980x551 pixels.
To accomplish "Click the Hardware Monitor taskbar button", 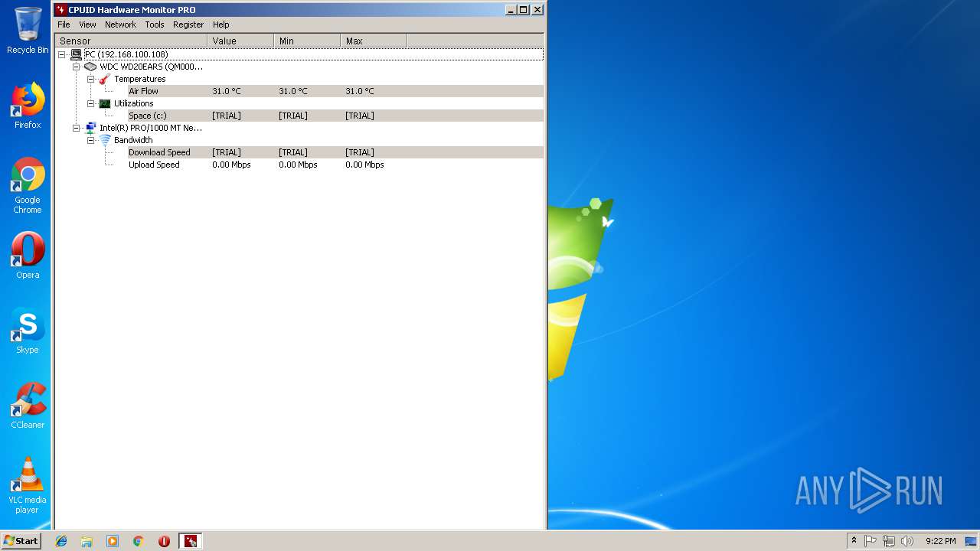I will click(x=190, y=541).
